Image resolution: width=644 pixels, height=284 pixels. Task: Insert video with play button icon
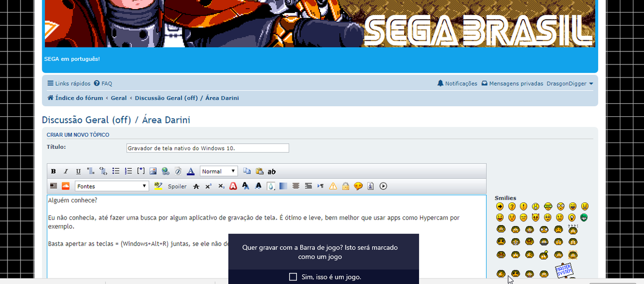pyautogui.click(x=383, y=186)
